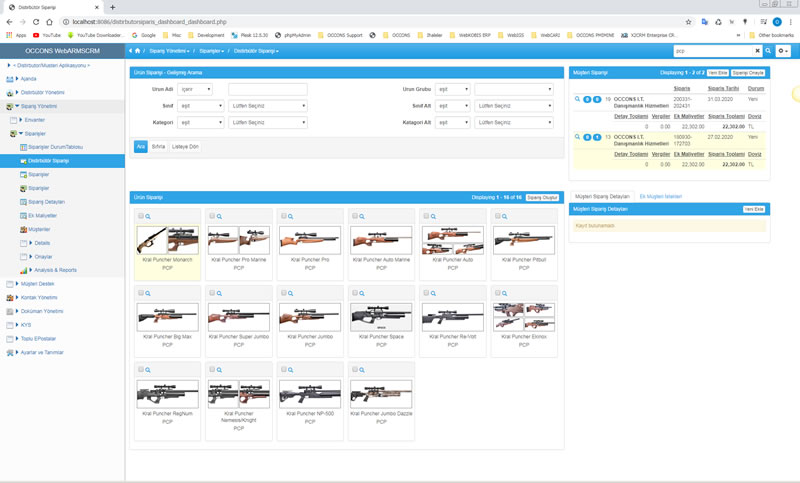Viewport: 800px width, 483px height.
Task: Tick checkbox for Kral Puncher Jumbo
Action: [x=284, y=293]
